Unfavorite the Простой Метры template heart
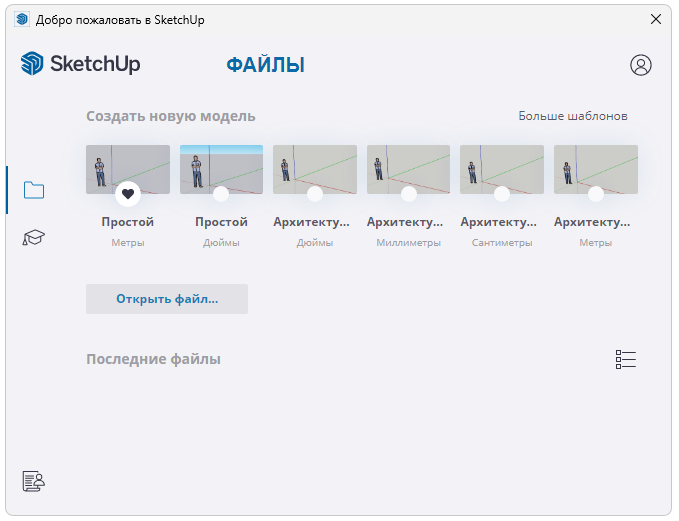This screenshot has height=521, width=679. pos(128,194)
